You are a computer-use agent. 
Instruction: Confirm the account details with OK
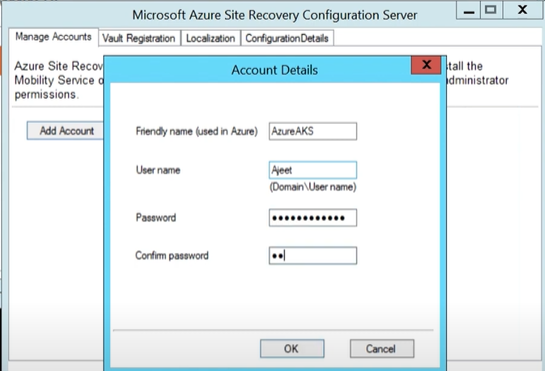pyautogui.click(x=292, y=348)
